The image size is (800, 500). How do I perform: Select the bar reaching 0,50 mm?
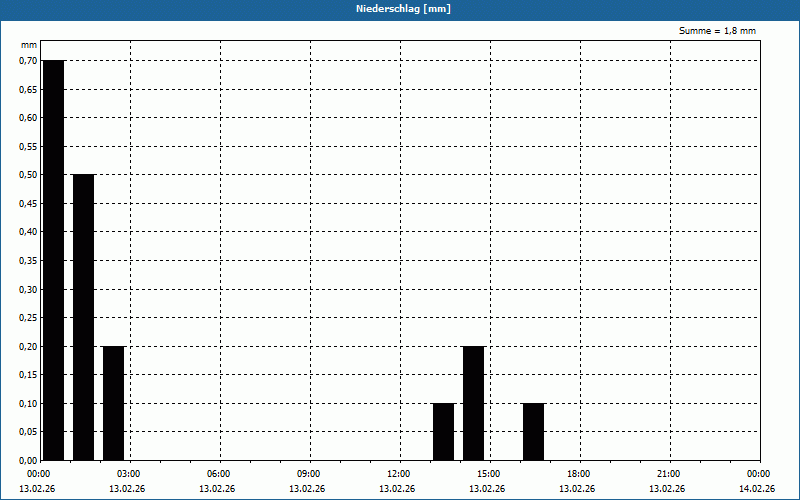point(83,317)
